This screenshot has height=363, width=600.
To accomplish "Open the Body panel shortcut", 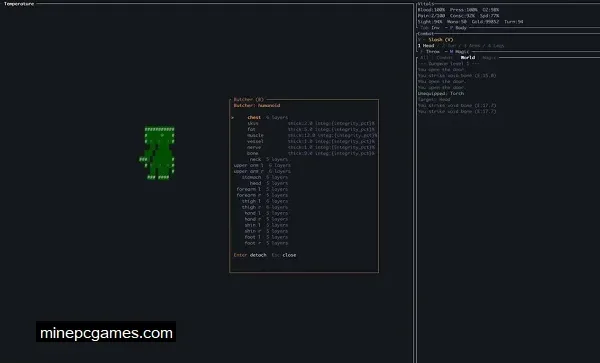I will (x=461, y=28).
